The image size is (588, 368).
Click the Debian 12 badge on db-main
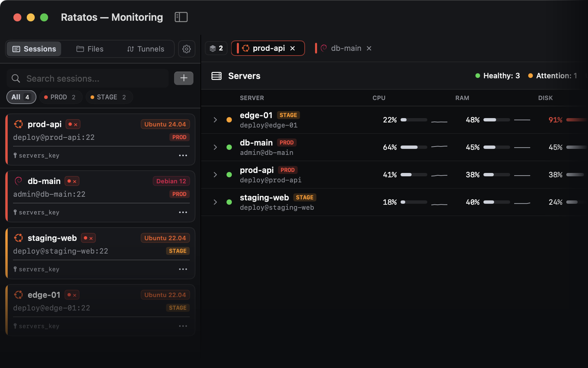coord(171,181)
